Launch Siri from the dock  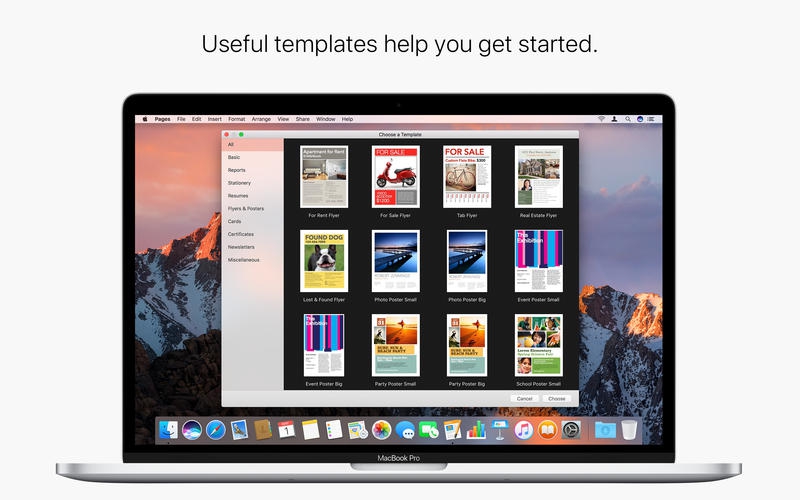[192, 430]
